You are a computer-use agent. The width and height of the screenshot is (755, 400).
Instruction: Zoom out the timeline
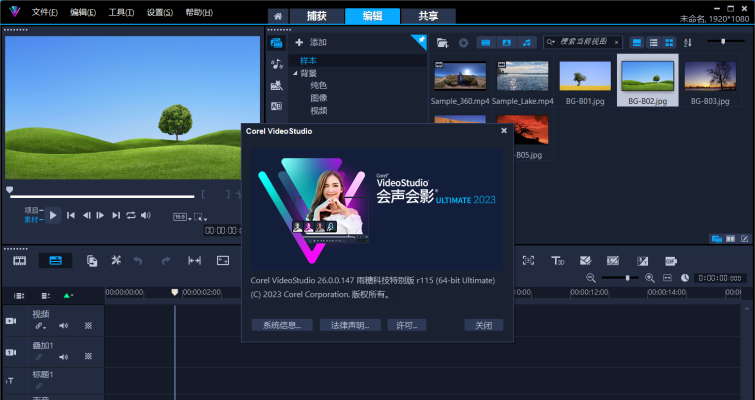click(x=591, y=278)
